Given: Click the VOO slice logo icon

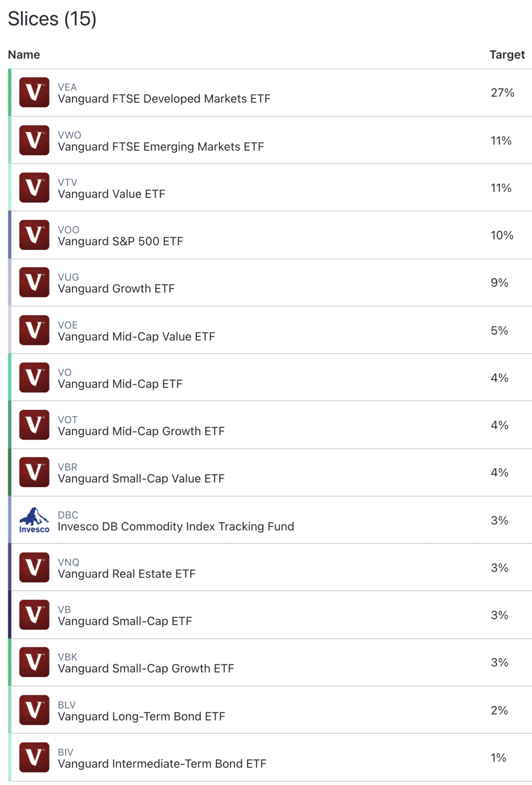Looking at the screenshot, I should (x=34, y=235).
